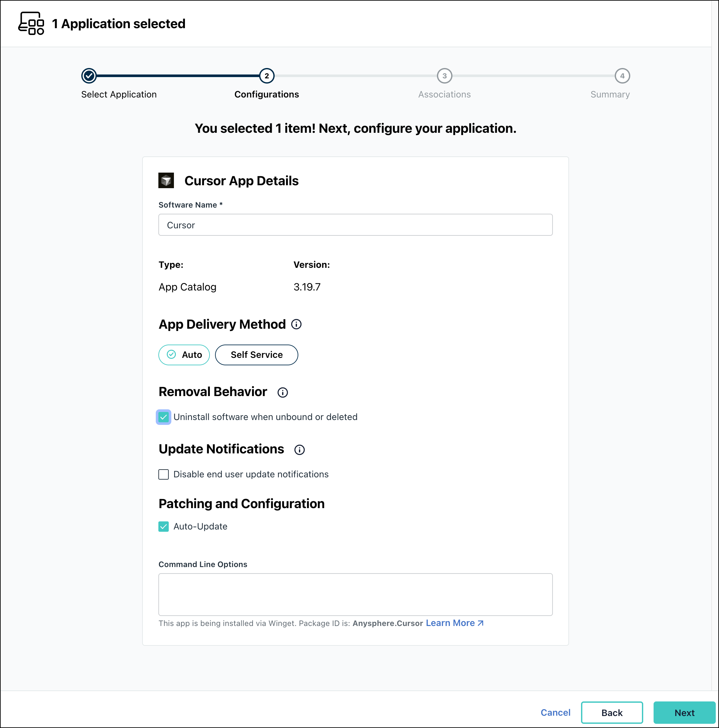The image size is (719, 728).
Task: Open Update Notifications info icon
Action: click(x=300, y=450)
